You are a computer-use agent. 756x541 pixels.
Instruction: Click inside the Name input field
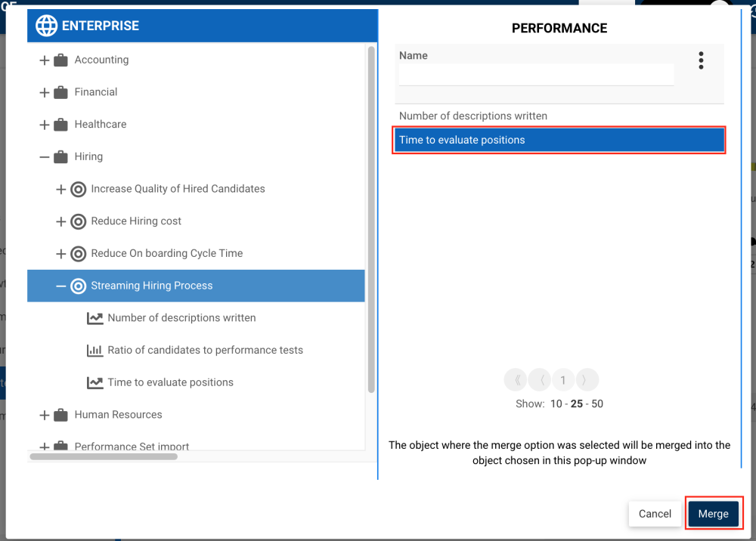click(x=535, y=74)
